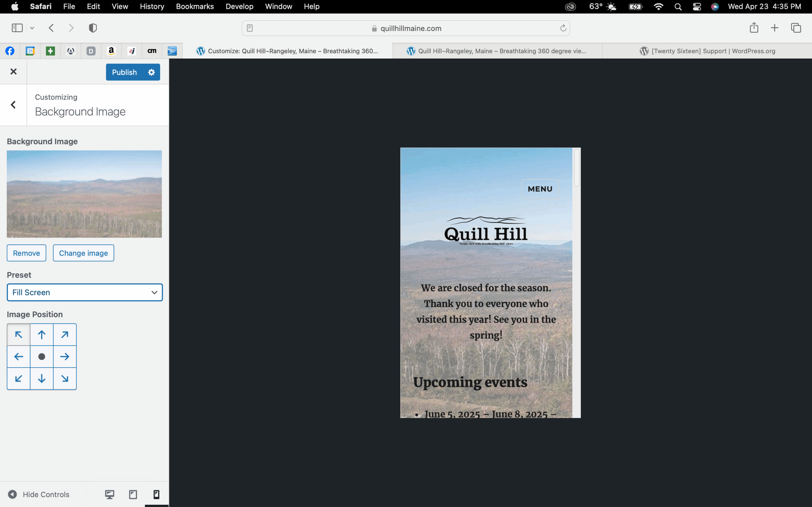Open the Safari sidebar icon
The width and height of the screenshot is (812, 507).
click(x=17, y=28)
